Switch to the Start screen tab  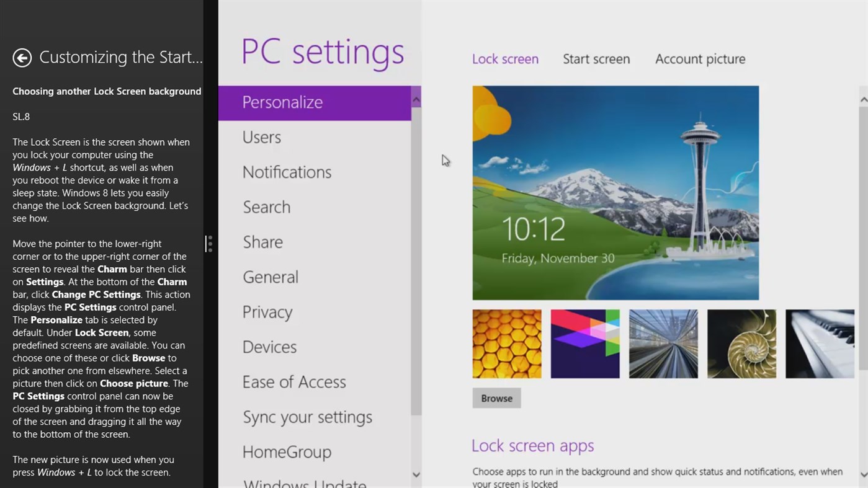pos(596,59)
